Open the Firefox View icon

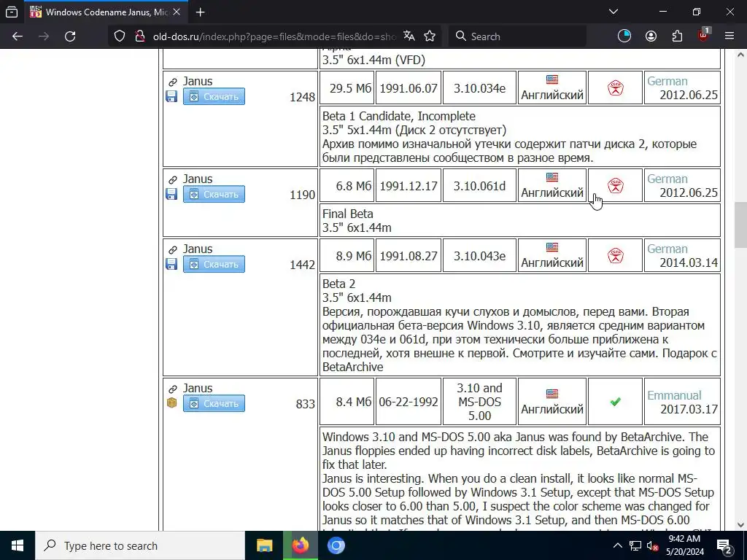coord(12,12)
